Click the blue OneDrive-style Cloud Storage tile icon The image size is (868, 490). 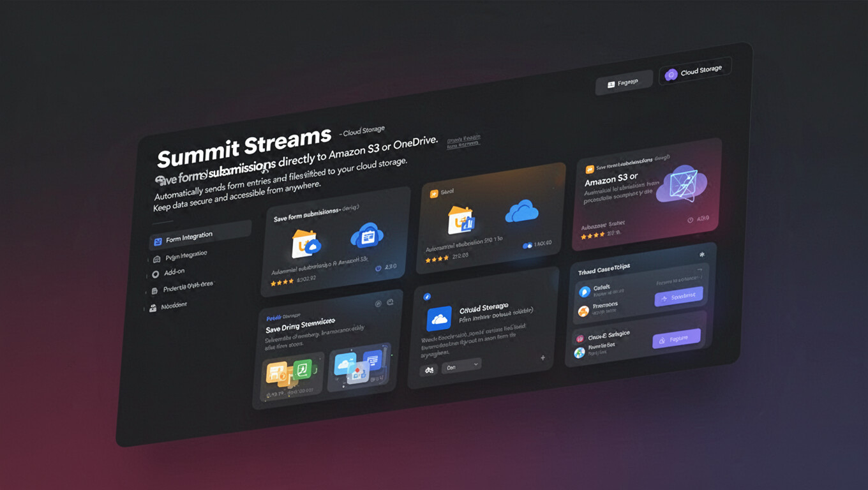coord(439,318)
